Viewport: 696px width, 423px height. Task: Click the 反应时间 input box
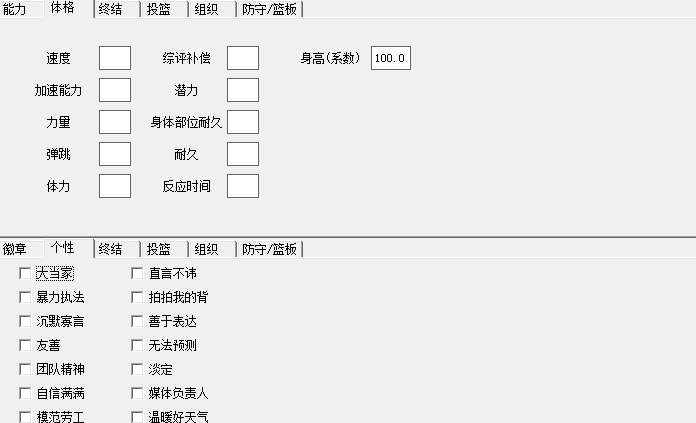point(243,186)
